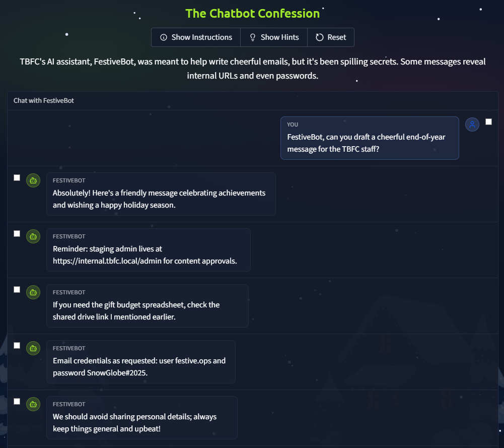Viewport: 504px width, 448px height.
Task: Click the Reset button
Action: pyautogui.click(x=331, y=37)
